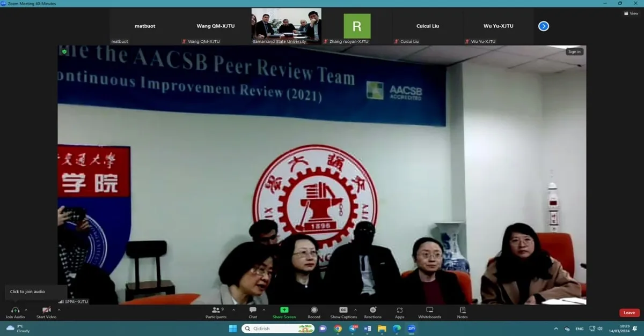Start video with the camera icon
This screenshot has width=644, height=336.
click(x=47, y=310)
